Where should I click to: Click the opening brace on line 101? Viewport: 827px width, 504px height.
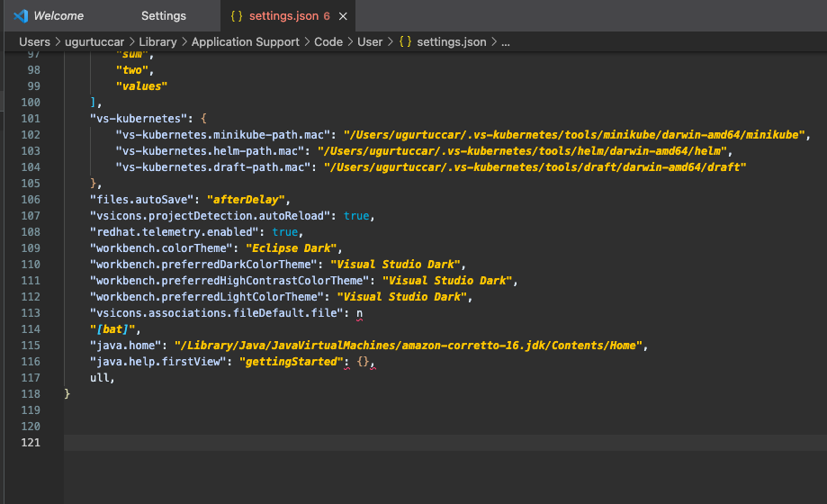tap(203, 118)
